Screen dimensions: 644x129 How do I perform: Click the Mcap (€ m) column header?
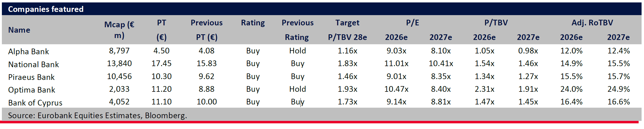[119, 30]
